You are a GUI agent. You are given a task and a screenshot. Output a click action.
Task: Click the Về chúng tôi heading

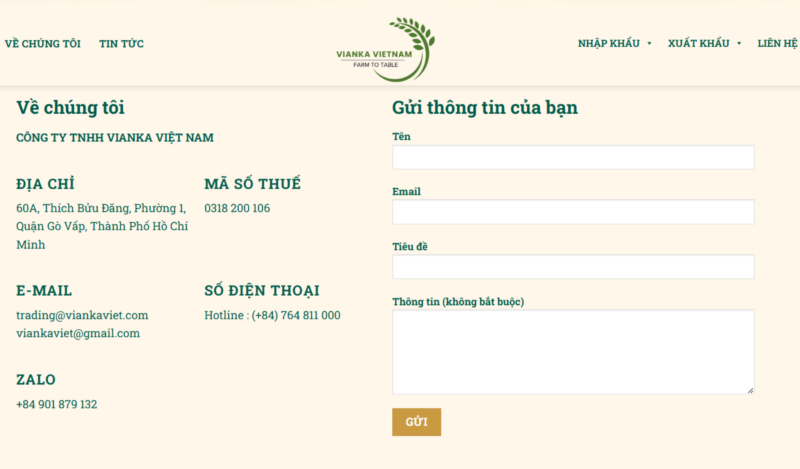click(x=70, y=108)
